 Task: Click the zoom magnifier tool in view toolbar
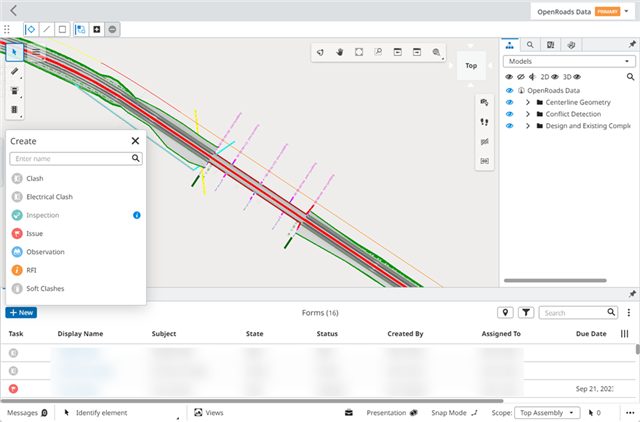pyautogui.click(x=436, y=52)
